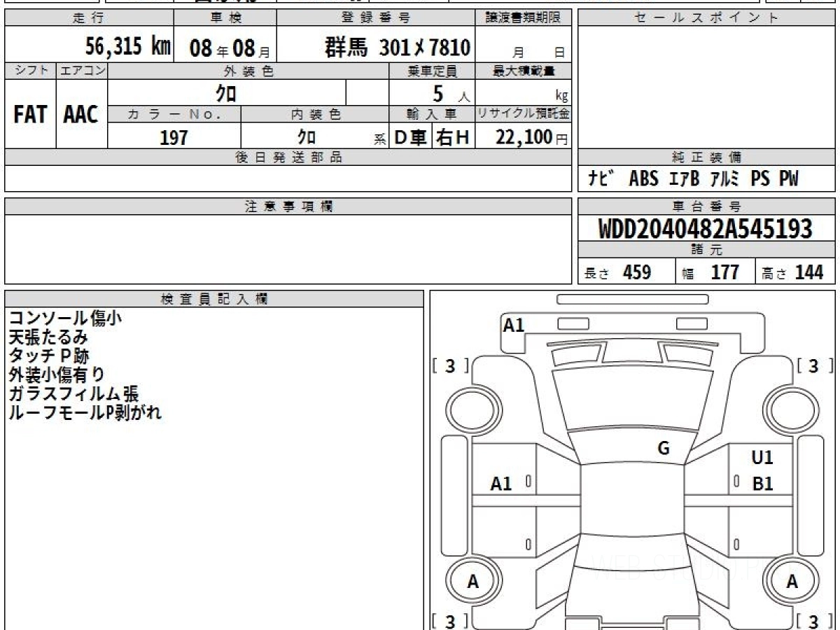The width and height of the screenshot is (840, 630).
Task: Select the クロ value under 外装色
Action: pyautogui.click(x=226, y=93)
